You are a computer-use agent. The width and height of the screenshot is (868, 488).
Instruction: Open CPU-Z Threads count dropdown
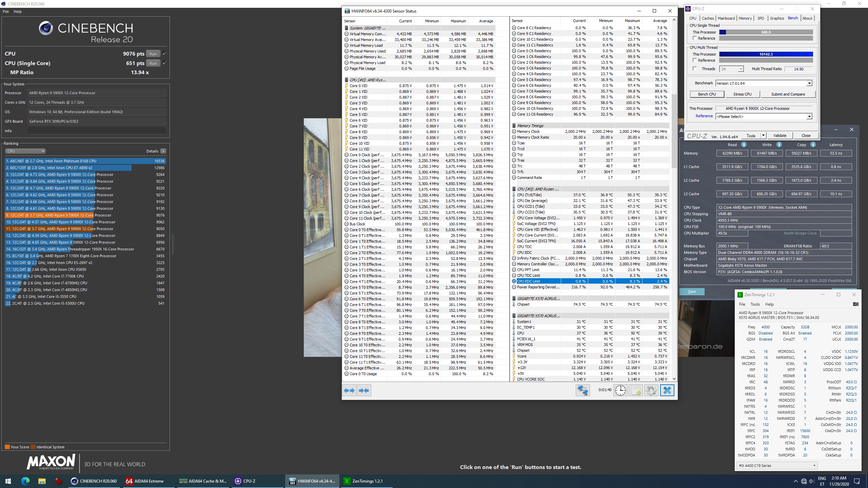(x=741, y=69)
